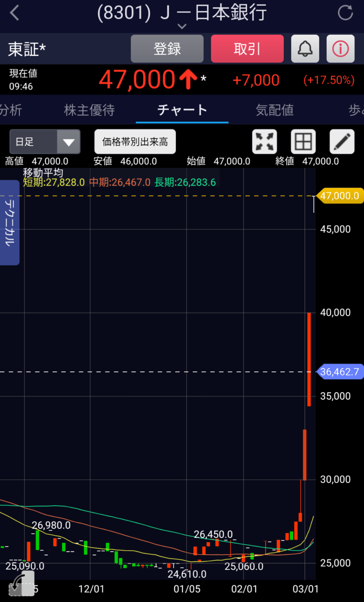Switch to the 分析 tab

click(x=11, y=110)
